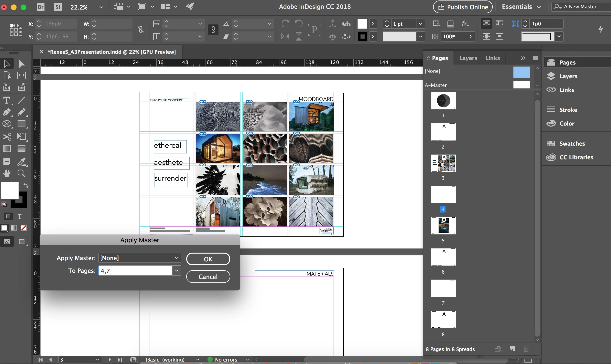Activate the Zoom tool magnifier
611x364 pixels.
click(22, 173)
